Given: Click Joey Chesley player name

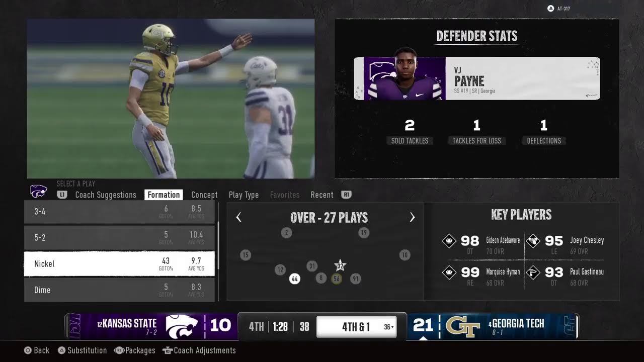Looking at the screenshot, I should coord(587,240).
